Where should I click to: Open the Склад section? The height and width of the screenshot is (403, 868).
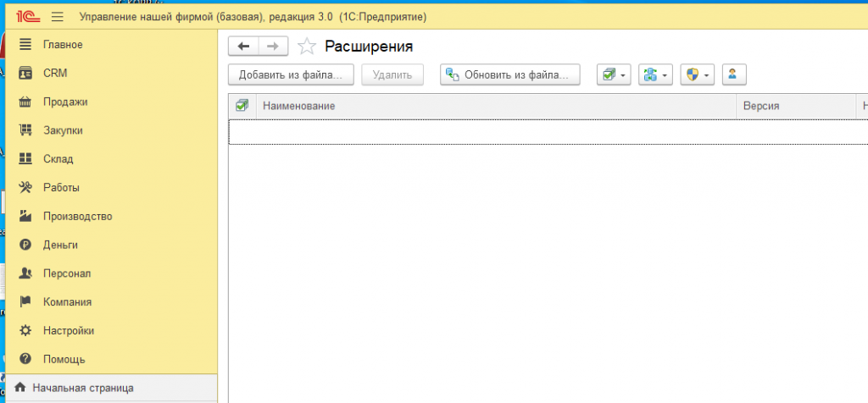click(x=58, y=159)
